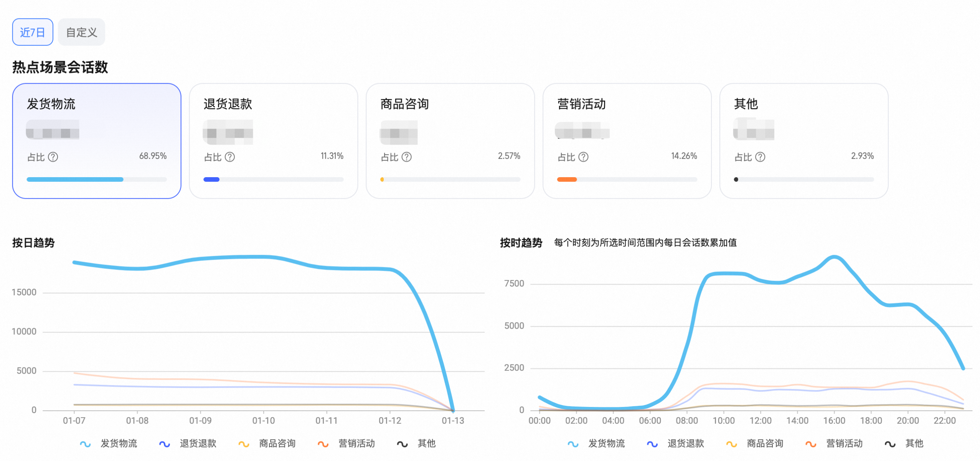Screen dimensions: 980x461
Task: Click the 01-12 date on daily axis
Action: point(390,421)
